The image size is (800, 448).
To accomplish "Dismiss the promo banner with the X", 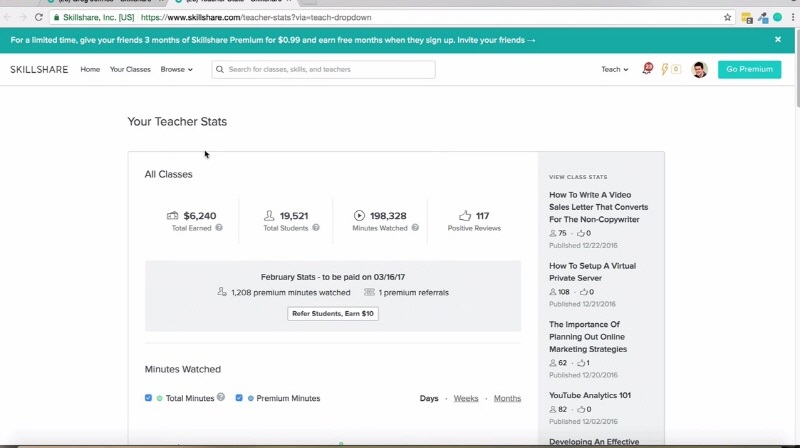I will pos(778,39).
